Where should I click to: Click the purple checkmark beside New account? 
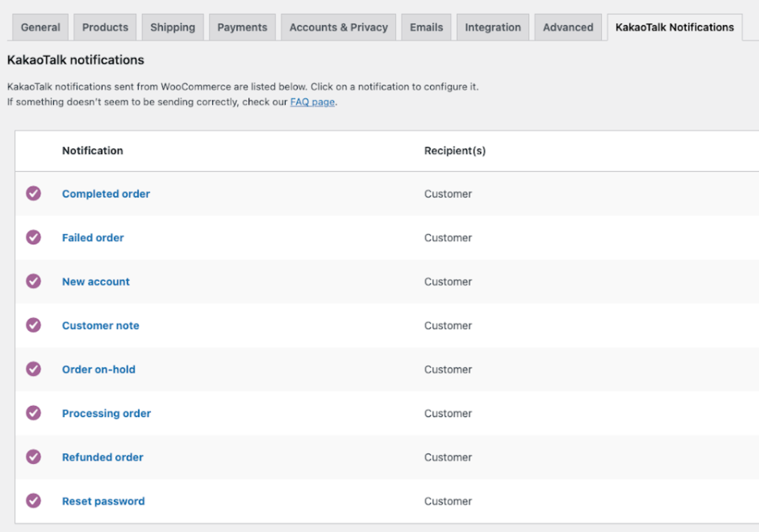(x=33, y=281)
